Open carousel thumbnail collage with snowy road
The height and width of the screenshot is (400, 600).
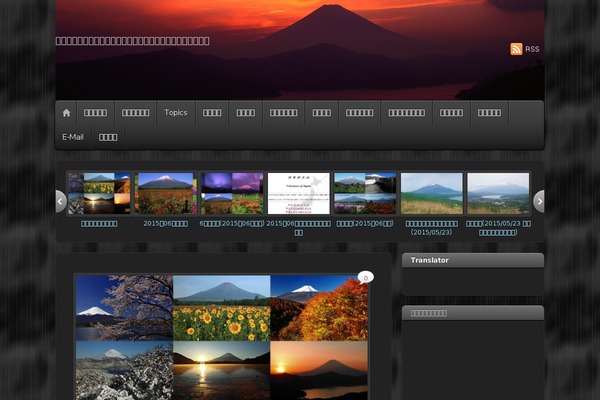tap(365, 193)
